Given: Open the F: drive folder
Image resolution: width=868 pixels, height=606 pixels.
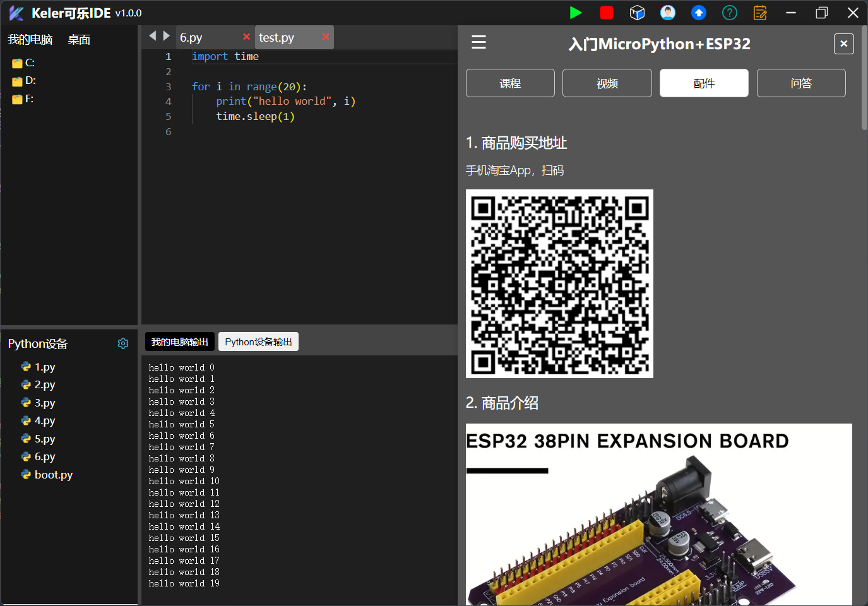Looking at the screenshot, I should [23, 99].
